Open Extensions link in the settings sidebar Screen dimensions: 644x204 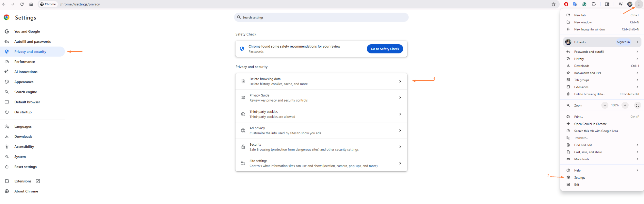point(23,181)
